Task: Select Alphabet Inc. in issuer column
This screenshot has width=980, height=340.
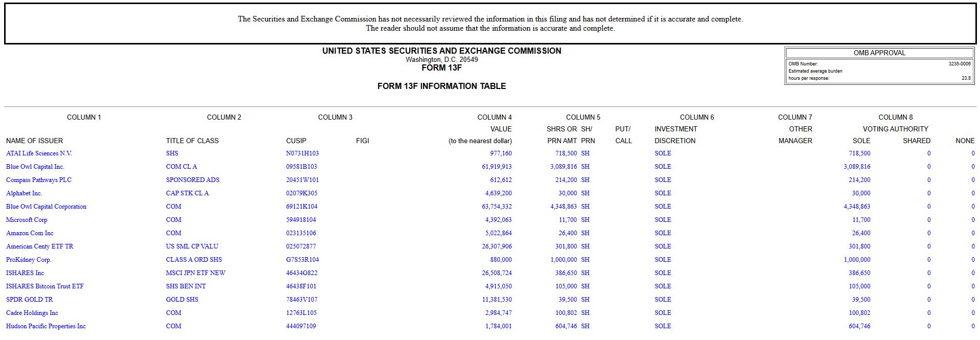Action: tap(24, 193)
